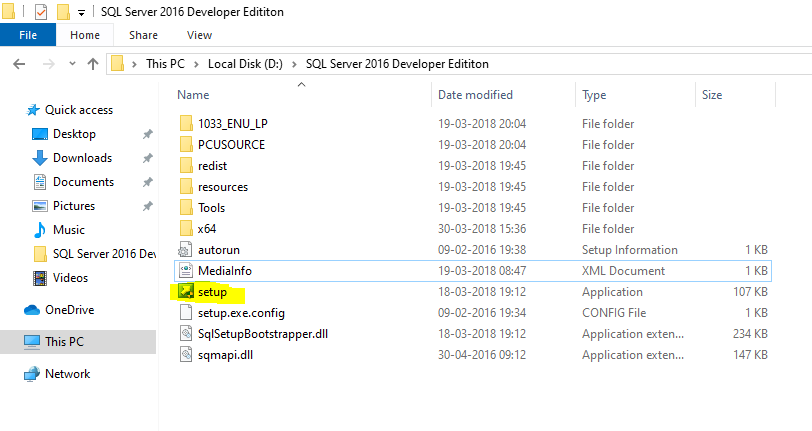The image size is (812, 431).
Task: Unpin Documents using its pin icon
Action: click(148, 182)
